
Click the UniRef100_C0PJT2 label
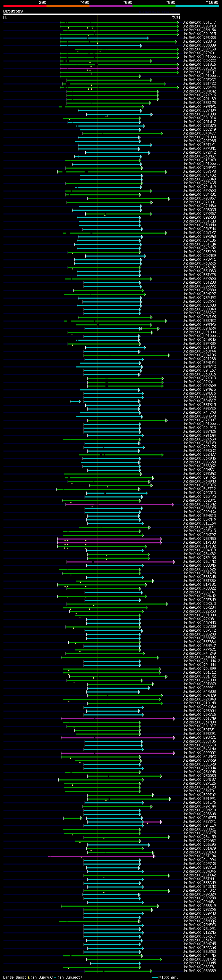tap(199, 630)
